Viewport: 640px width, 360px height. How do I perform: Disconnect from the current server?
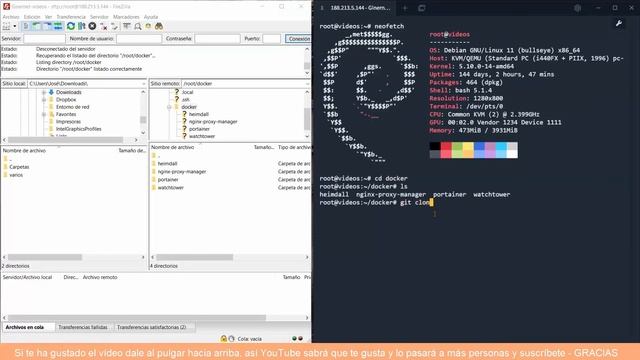(104, 27)
